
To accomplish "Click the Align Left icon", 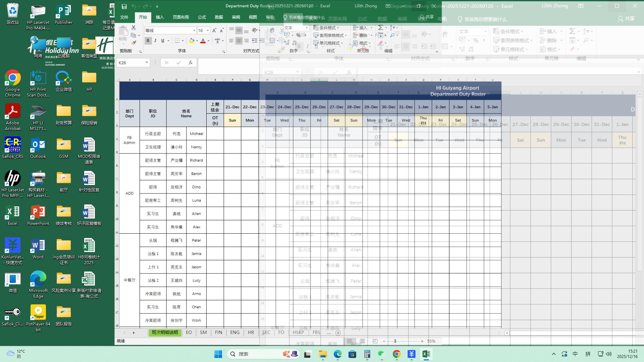I will pyautogui.click(x=231, y=41).
